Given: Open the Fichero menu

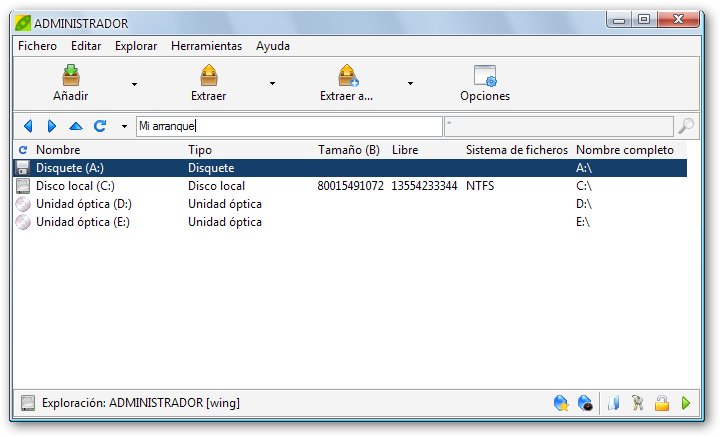Looking at the screenshot, I should pos(37,46).
